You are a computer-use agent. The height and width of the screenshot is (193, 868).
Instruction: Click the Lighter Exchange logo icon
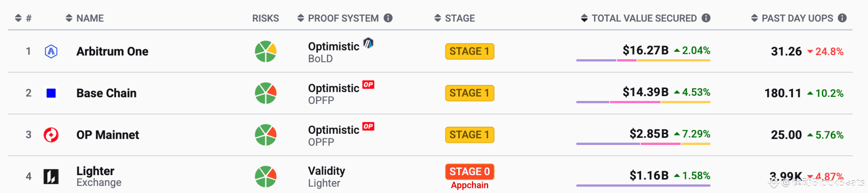click(51, 177)
